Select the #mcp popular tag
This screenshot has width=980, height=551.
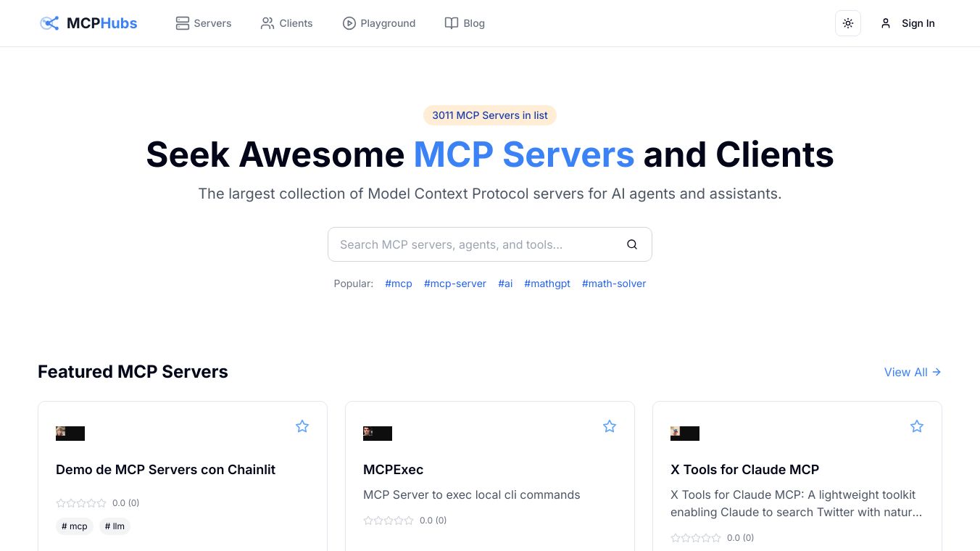(399, 283)
